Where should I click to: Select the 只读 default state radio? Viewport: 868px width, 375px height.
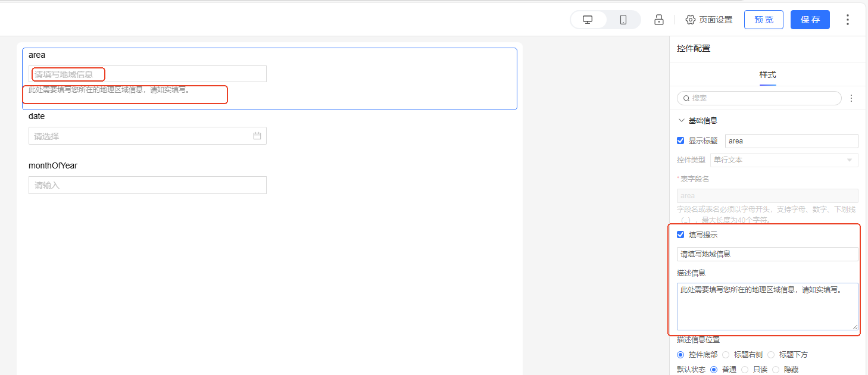coord(745,369)
